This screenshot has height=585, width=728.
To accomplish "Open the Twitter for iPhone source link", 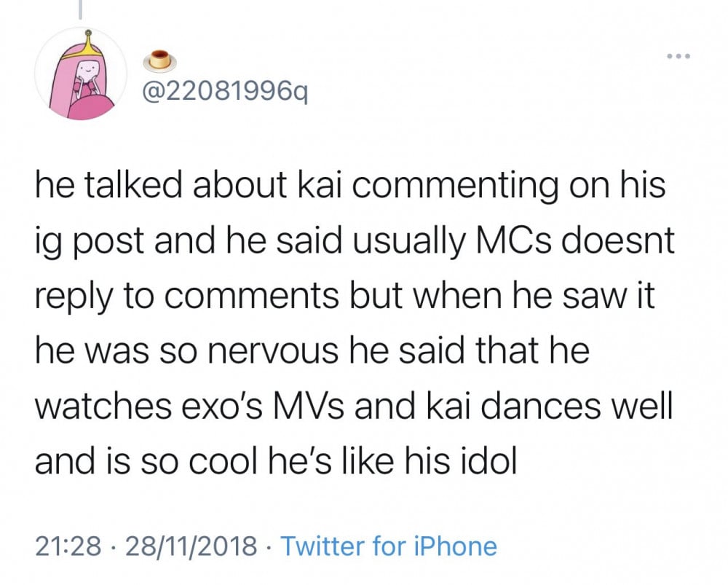I will tap(389, 546).
